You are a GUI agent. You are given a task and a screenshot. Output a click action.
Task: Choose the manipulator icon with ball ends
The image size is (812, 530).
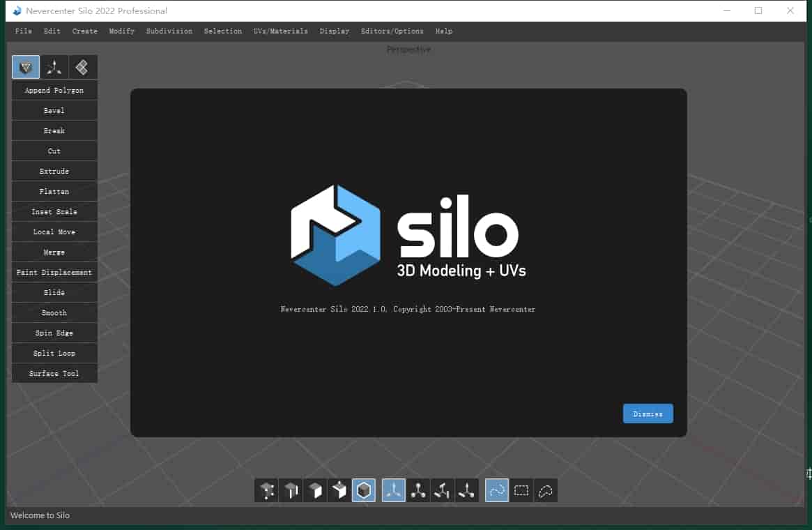[418, 491]
